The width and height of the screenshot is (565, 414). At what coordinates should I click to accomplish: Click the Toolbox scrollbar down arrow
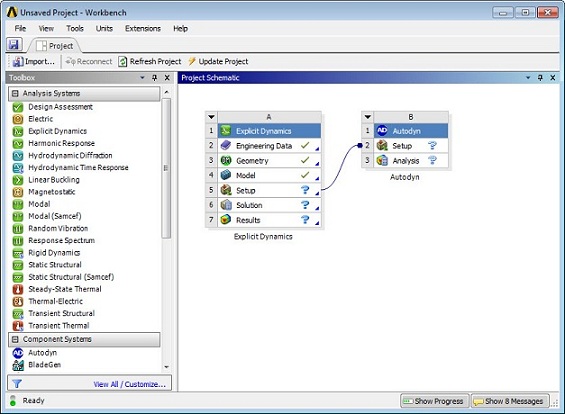(166, 367)
